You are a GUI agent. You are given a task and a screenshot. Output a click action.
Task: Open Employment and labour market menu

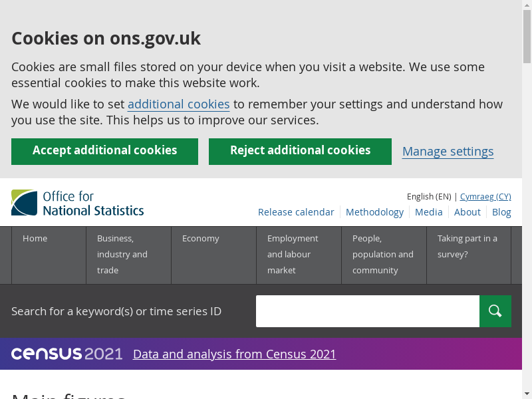(293, 255)
